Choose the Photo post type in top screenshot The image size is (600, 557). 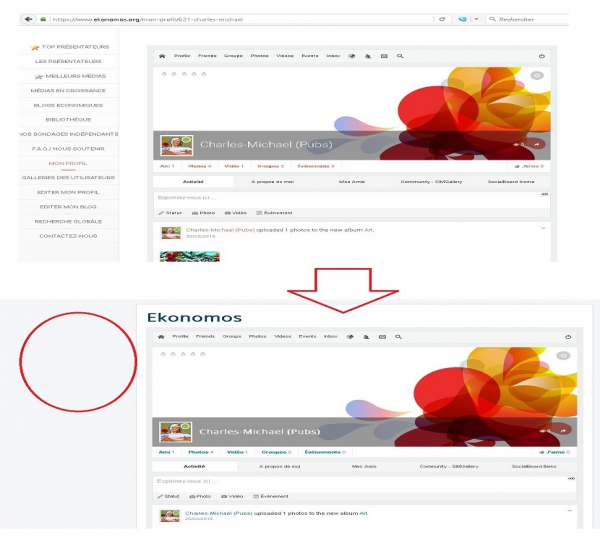(x=204, y=213)
